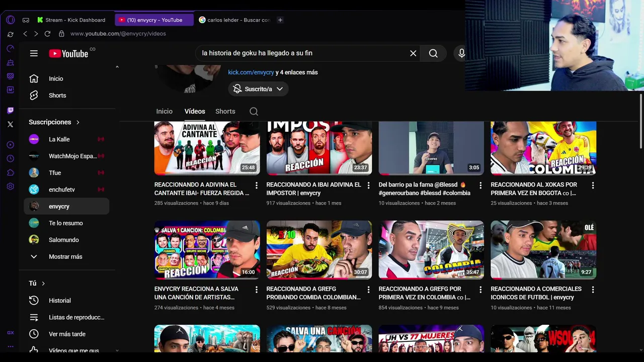
Task: Open the channel Inicio tab
Action: pyautogui.click(x=164, y=112)
